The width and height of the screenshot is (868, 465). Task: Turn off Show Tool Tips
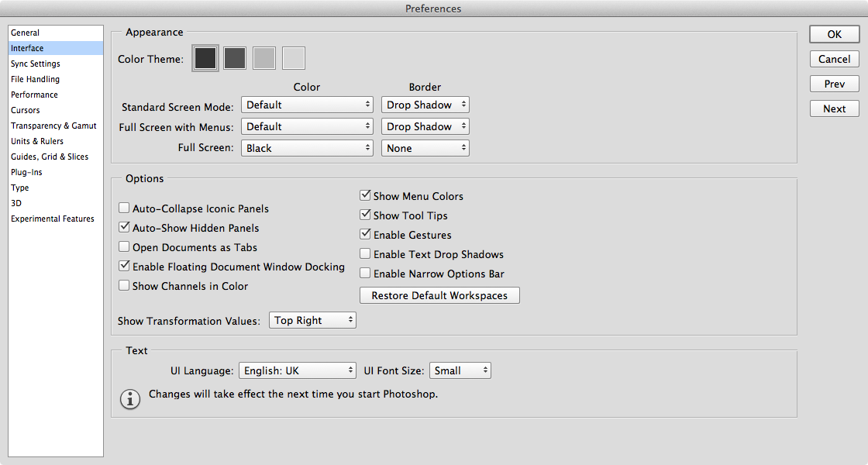pyautogui.click(x=365, y=215)
